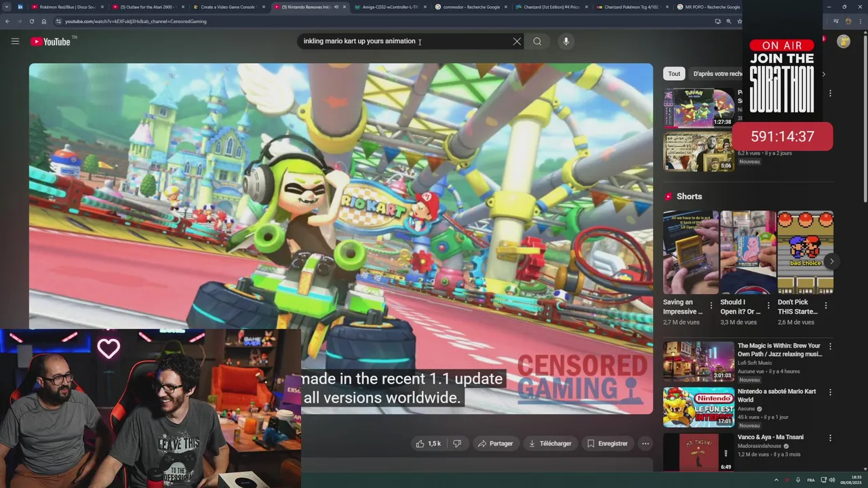Like the video with the 1,5 k thumbs-up

tap(429, 443)
